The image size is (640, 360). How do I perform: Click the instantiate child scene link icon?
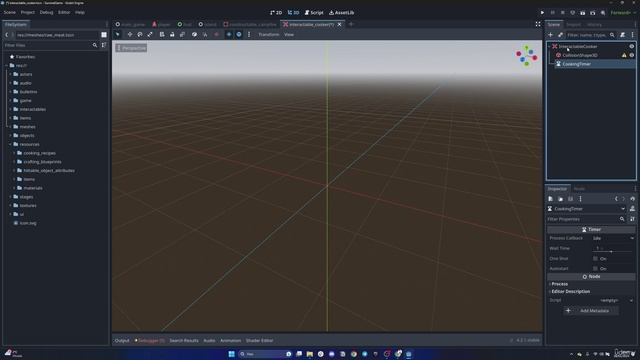tap(560, 35)
